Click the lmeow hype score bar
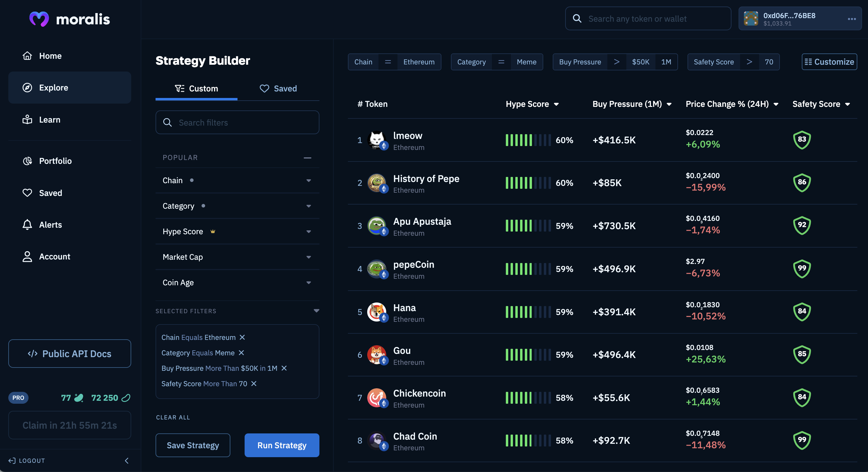The image size is (868, 472). (x=528, y=140)
